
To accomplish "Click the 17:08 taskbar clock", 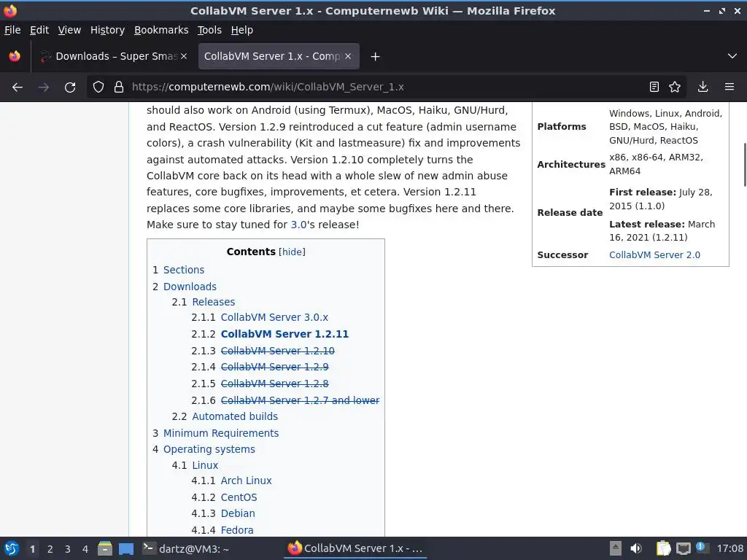I will coord(729,548).
